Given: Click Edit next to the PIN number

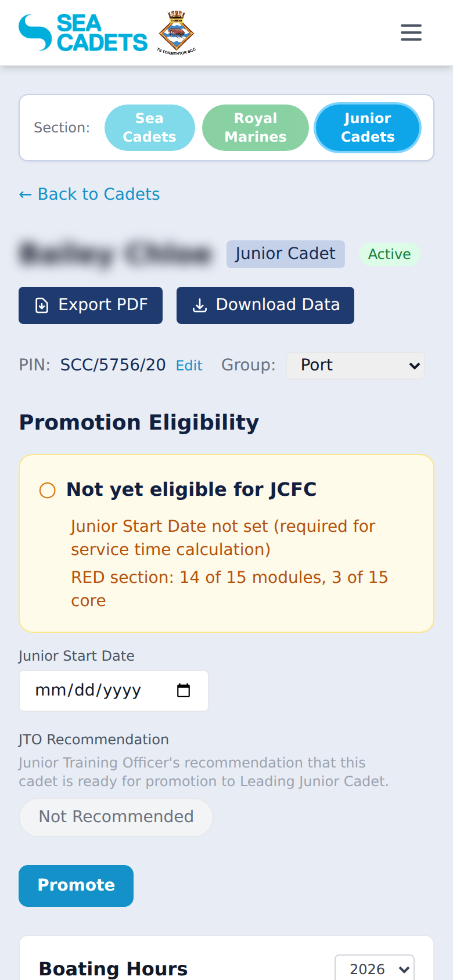Looking at the screenshot, I should click(x=189, y=366).
